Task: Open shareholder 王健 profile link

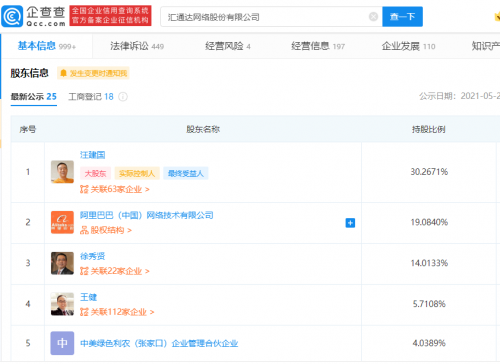Action: [x=88, y=297]
